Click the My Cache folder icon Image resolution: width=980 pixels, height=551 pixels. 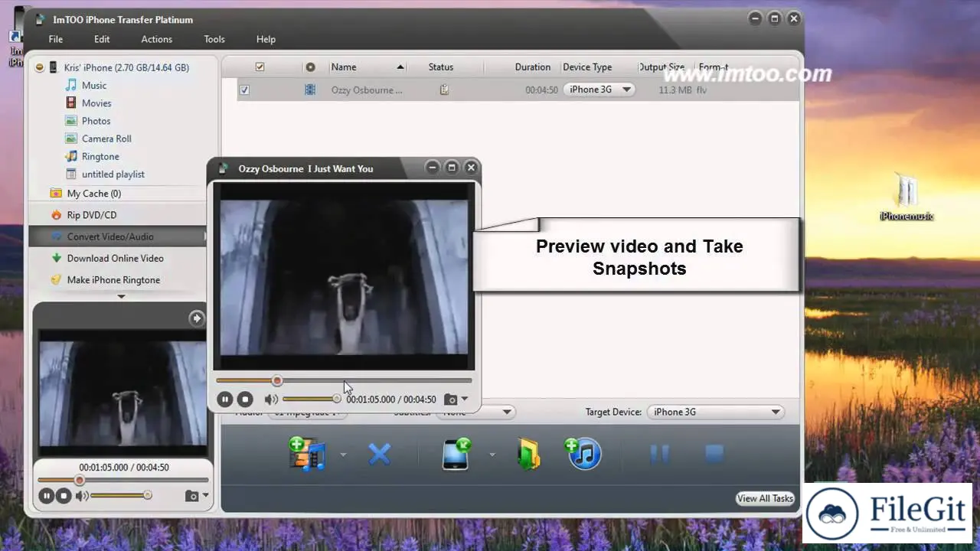click(x=56, y=194)
